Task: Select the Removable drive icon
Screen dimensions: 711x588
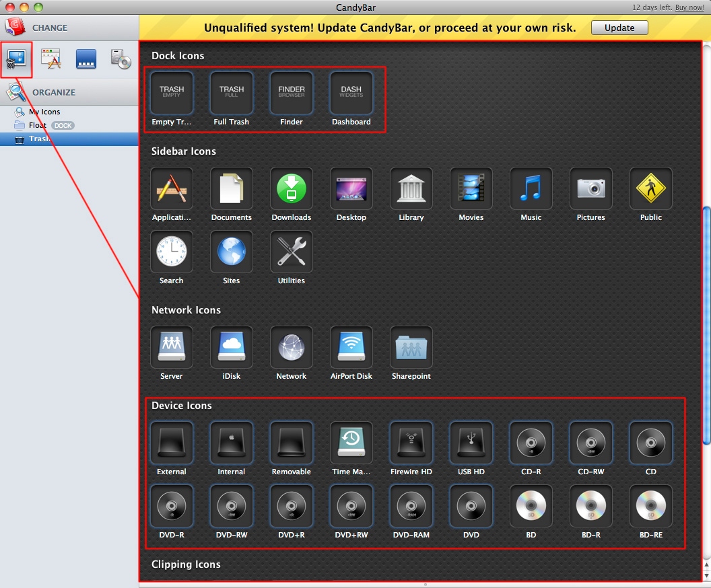Action: (x=291, y=443)
